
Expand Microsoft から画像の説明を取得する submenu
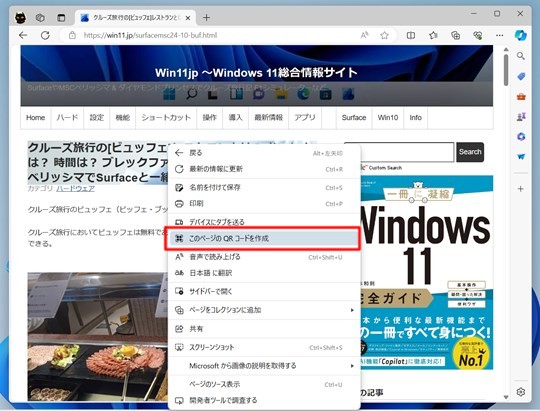(264, 366)
